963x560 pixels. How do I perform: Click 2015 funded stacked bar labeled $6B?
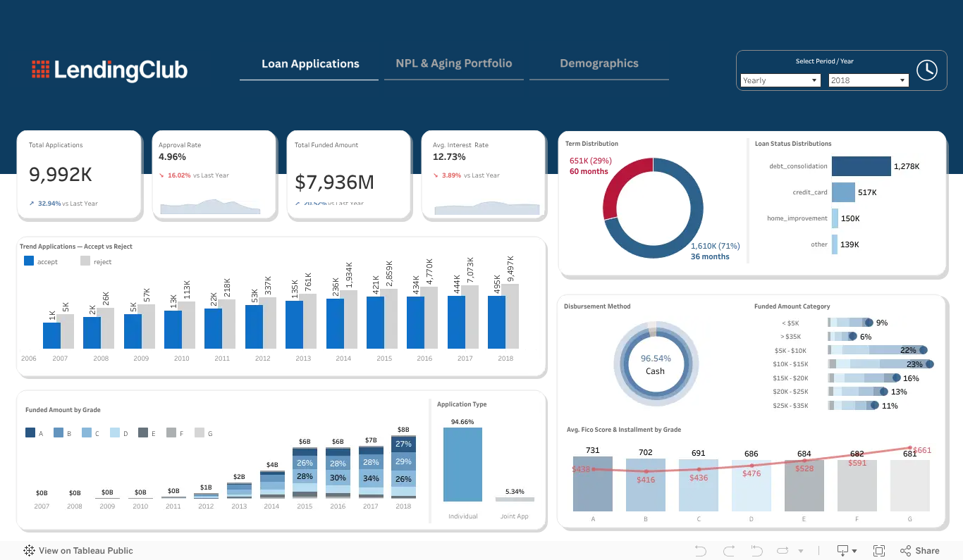[305, 473]
